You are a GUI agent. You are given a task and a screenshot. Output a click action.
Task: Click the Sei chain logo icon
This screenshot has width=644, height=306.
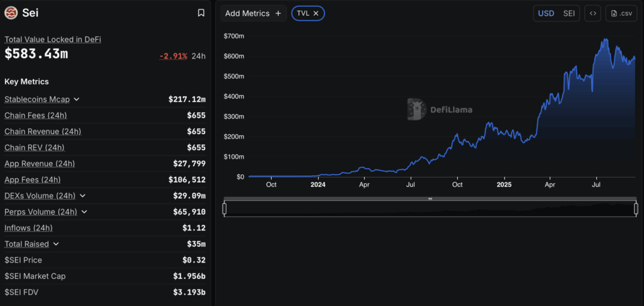click(x=11, y=13)
